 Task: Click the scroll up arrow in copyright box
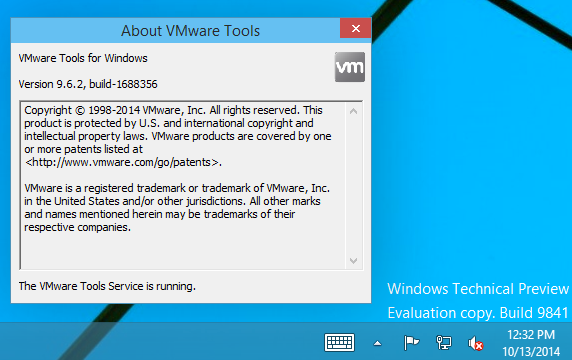point(353,111)
